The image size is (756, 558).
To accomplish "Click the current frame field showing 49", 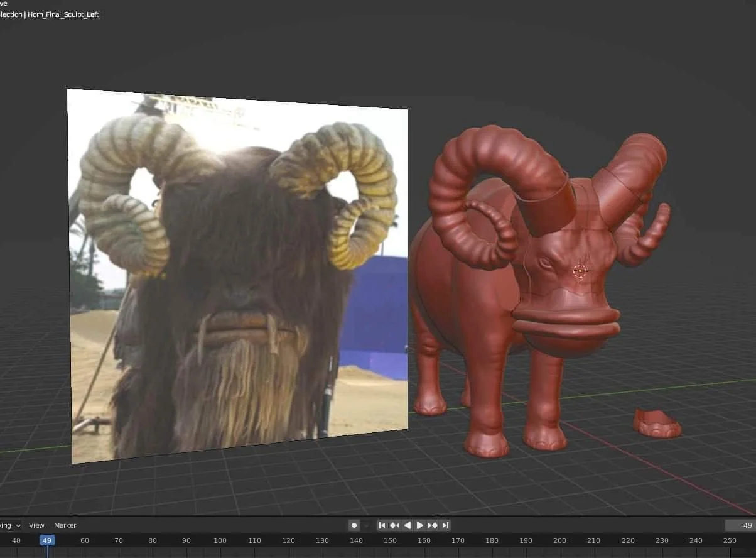I will [x=740, y=525].
